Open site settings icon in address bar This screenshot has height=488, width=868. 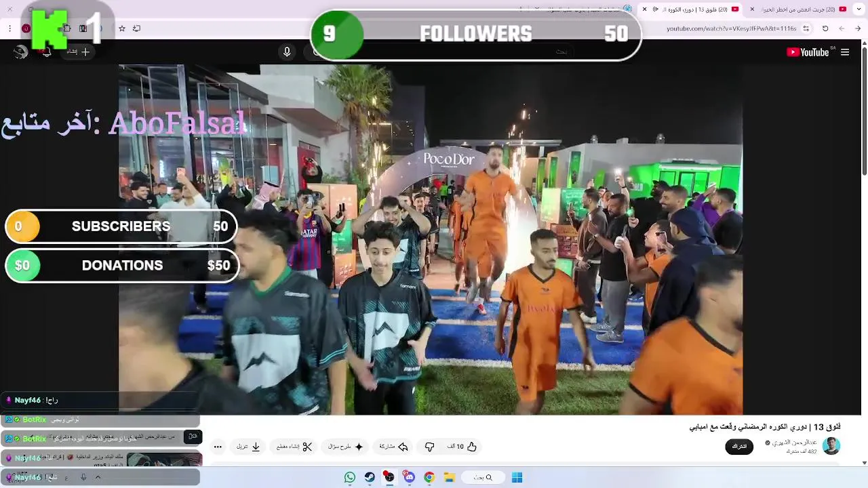click(806, 28)
